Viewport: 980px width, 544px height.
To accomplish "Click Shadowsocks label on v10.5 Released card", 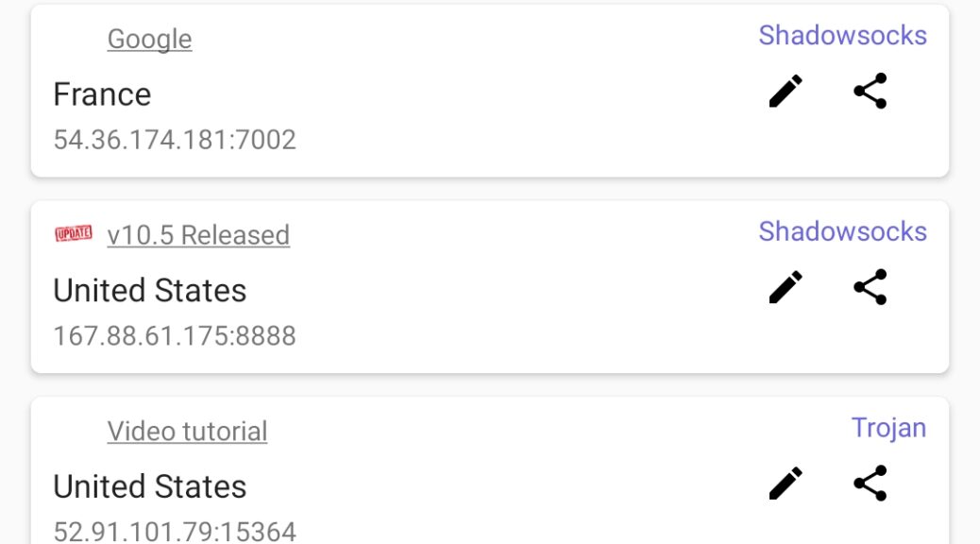I will [x=842, y=231].
